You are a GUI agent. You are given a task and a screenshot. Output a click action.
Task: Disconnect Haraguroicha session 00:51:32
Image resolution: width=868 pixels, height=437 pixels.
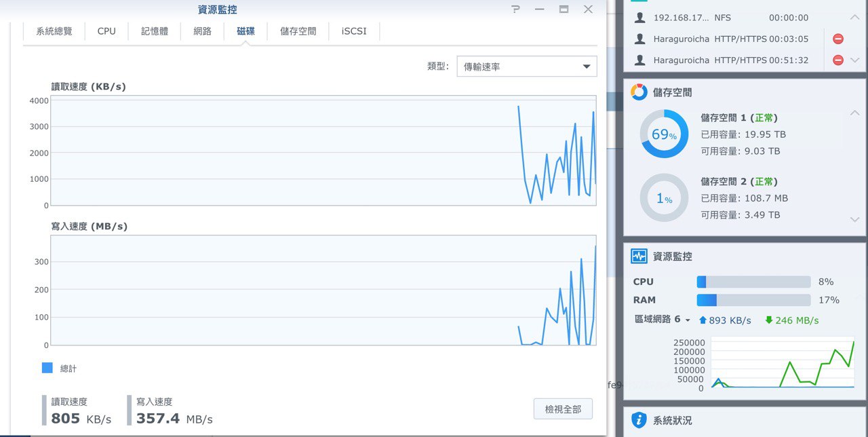pos(837,60)
